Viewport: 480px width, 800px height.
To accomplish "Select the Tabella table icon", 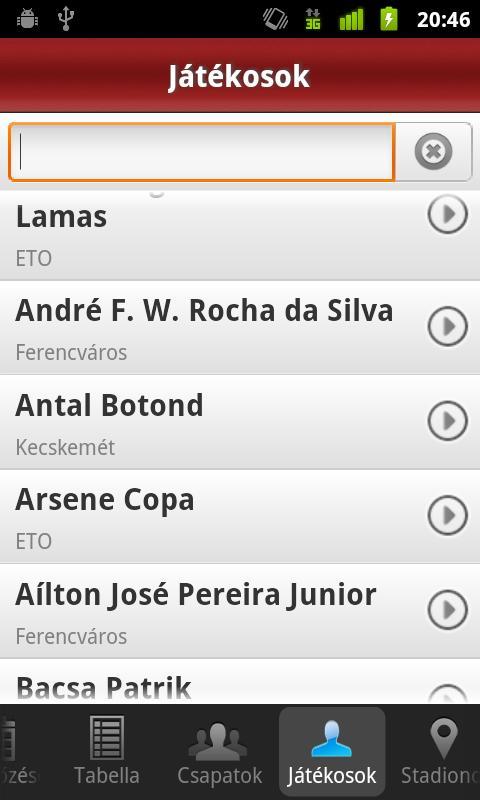I will [107, 737].
